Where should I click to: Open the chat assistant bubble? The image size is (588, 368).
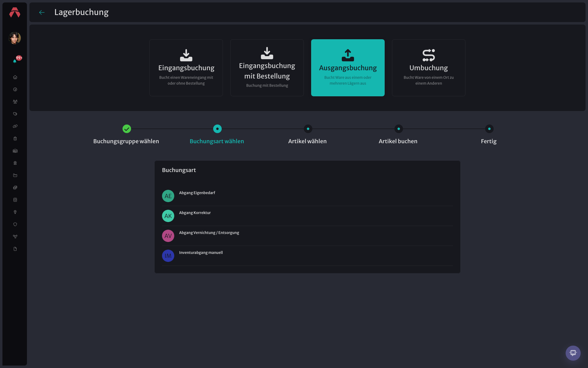click(x=573, y=353)
